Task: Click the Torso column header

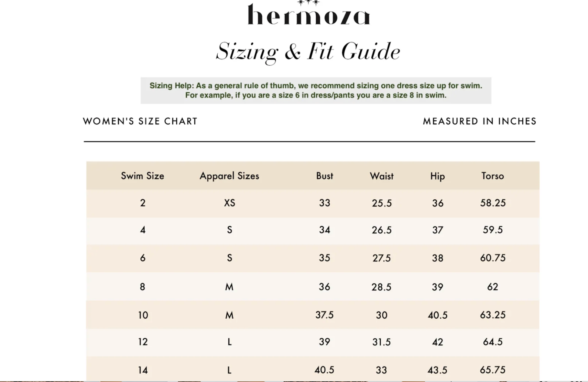Action: [493, 176]
